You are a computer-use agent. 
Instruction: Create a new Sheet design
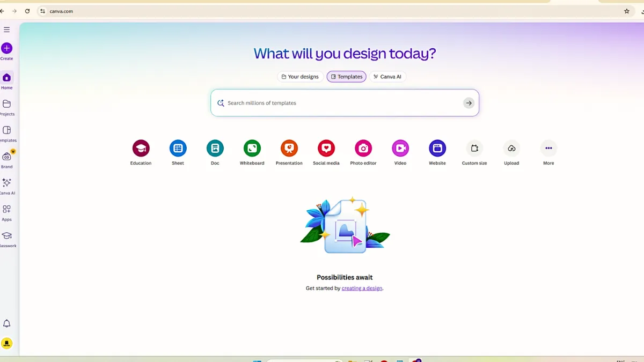(178, 149)
